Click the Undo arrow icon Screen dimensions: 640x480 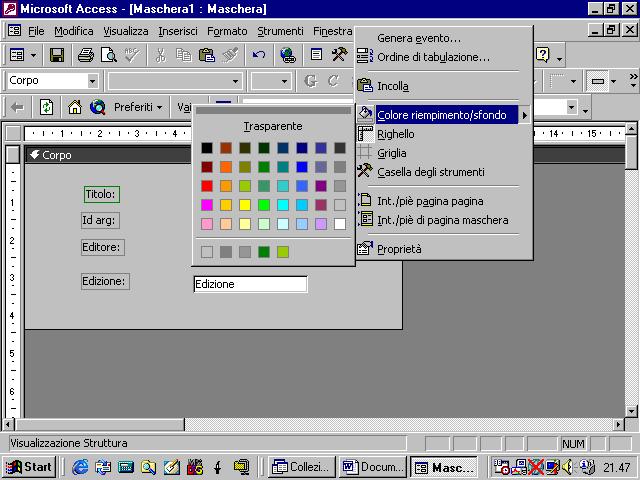259,55
